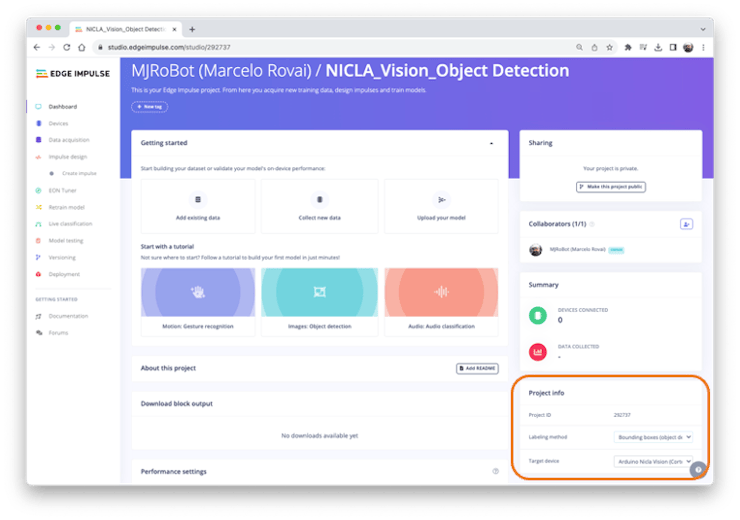Click the add collaborator icon
Viewport: 740px width, 520px height.
pyautogui.click(x=686, y=225)
